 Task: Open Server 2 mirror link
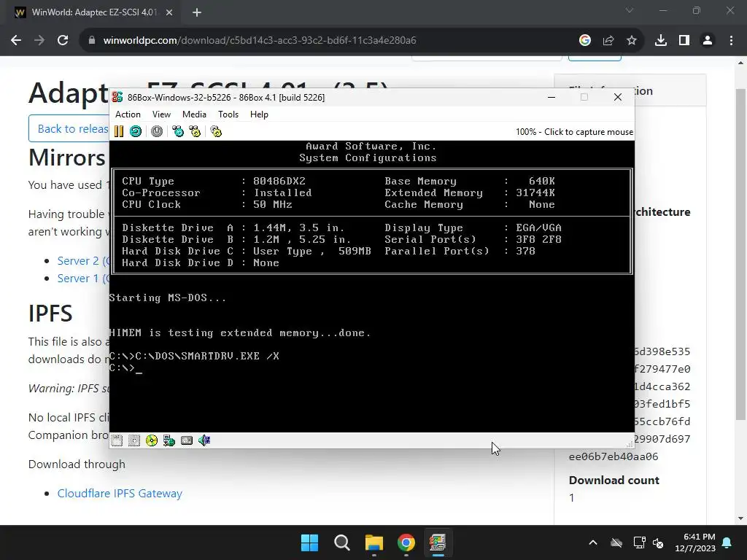pos(83,261)
